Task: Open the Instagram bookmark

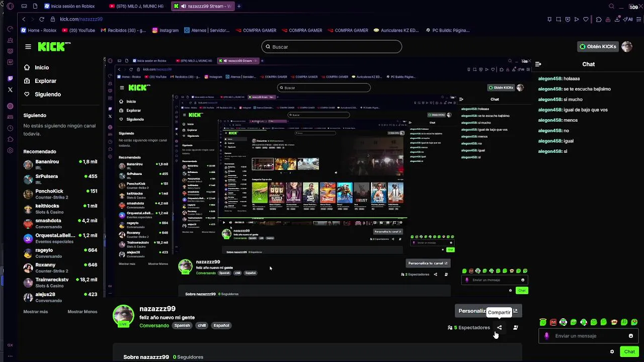Action: click(x=166, y=30)
